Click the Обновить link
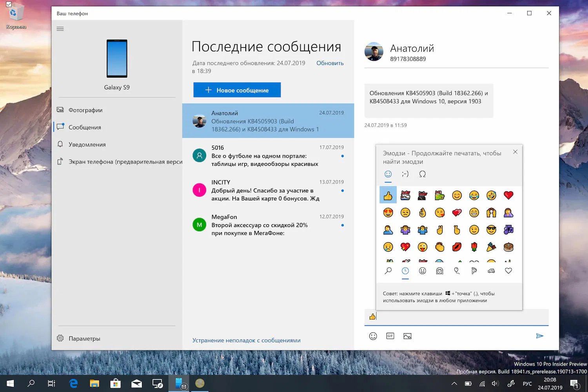 click(x=330, y=63)
